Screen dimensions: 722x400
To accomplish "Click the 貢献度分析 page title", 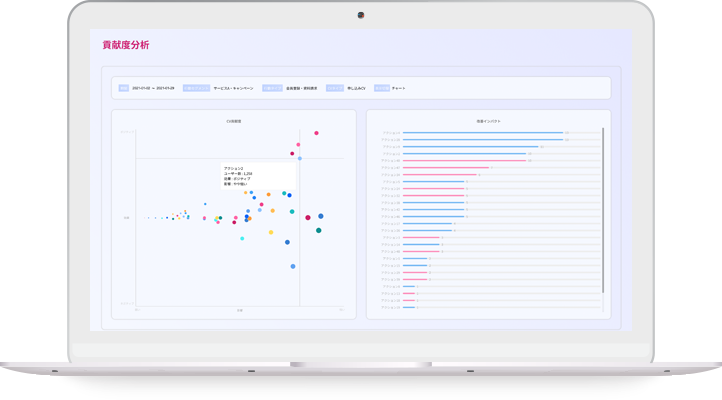I will 126,45.
